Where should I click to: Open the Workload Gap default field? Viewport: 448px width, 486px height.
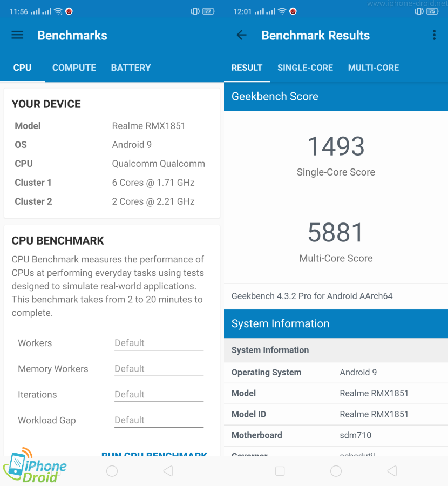point(159,421)
